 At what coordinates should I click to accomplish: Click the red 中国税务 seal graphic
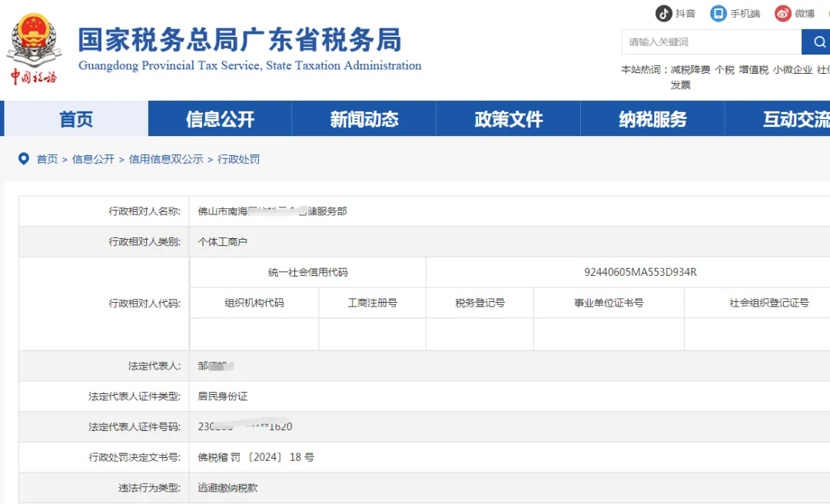tap(34, 77)
